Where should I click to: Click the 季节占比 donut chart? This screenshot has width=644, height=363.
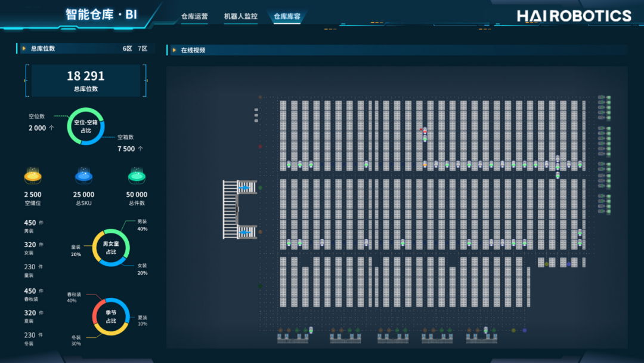coord(111,316)
